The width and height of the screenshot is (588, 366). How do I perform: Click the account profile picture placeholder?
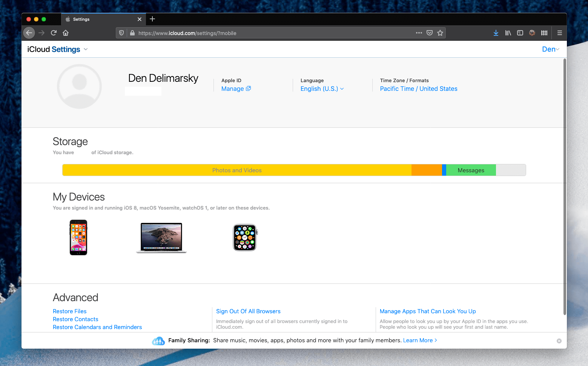tap(79, 86)
